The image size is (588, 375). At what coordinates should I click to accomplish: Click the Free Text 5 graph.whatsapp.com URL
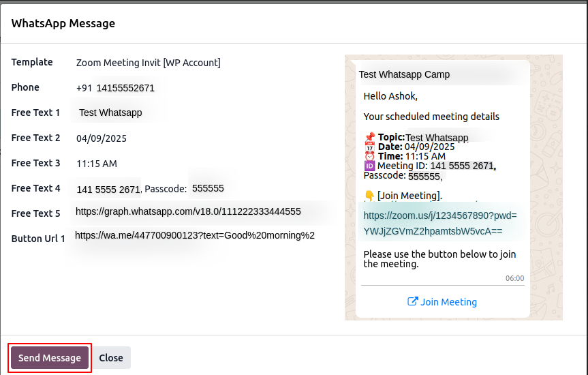pos(188,211)
